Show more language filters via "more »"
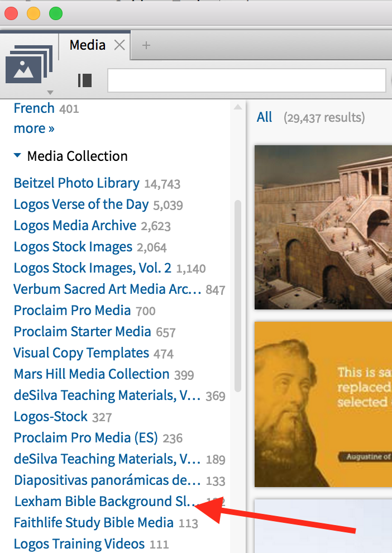This screenshot has width=392, height=553. pyautogui.click(x=34, y=128)
